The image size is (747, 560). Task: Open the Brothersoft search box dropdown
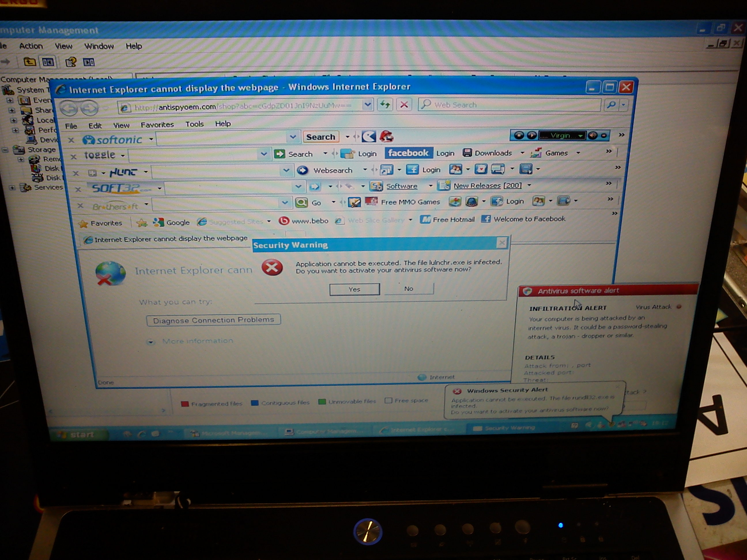[x=285, y=203]
